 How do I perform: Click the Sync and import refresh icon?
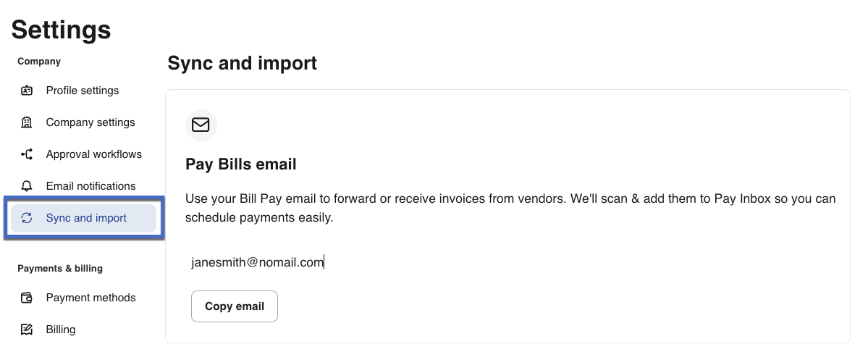point(27,218)
